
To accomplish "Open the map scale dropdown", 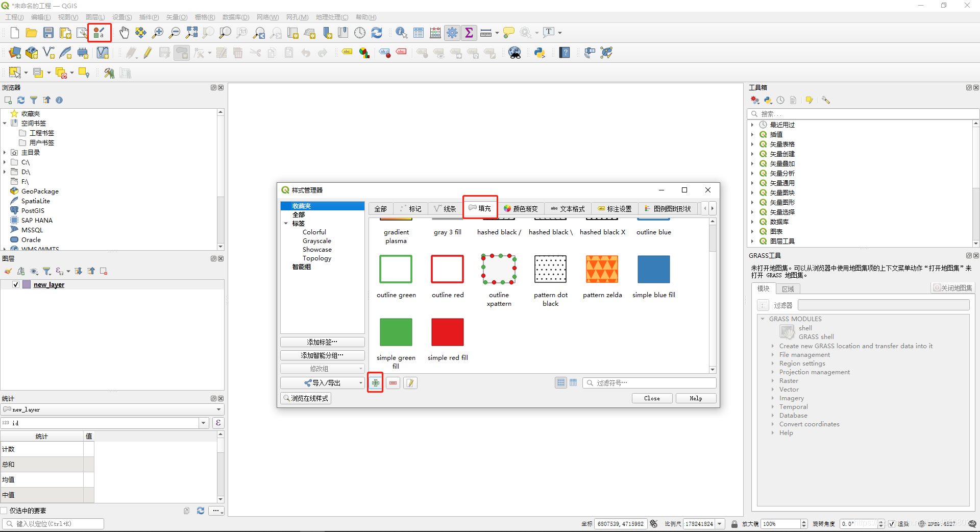I will click(x=720, y=524).
